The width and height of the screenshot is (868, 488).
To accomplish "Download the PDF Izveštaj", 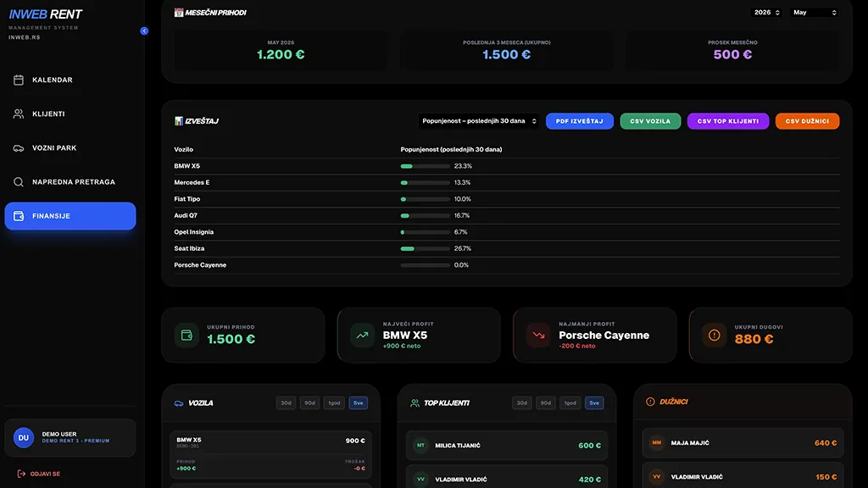I will (580, 121).
